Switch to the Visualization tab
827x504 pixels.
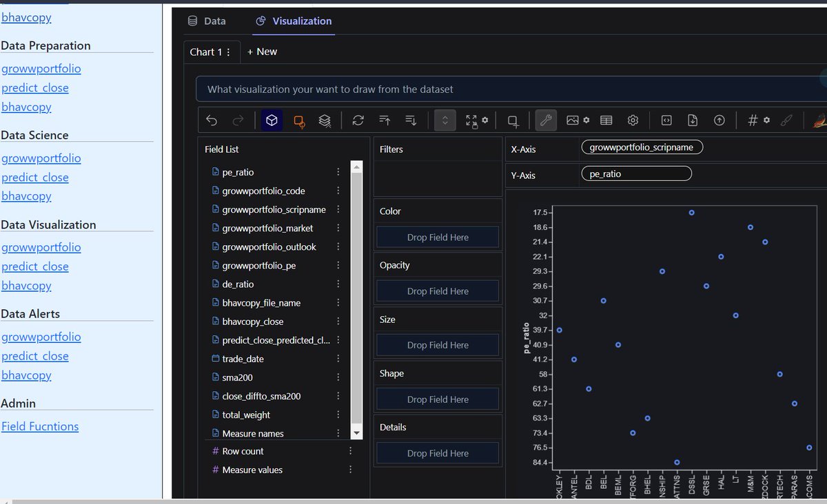(294, 21)
